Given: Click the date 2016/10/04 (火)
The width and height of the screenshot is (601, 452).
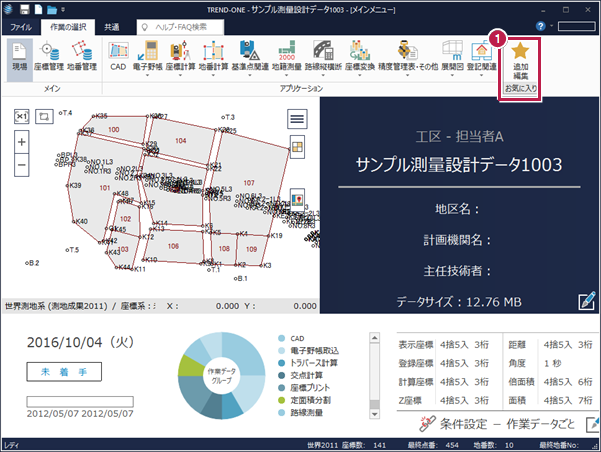Looking at the screenshot, I should pos(80,342).
